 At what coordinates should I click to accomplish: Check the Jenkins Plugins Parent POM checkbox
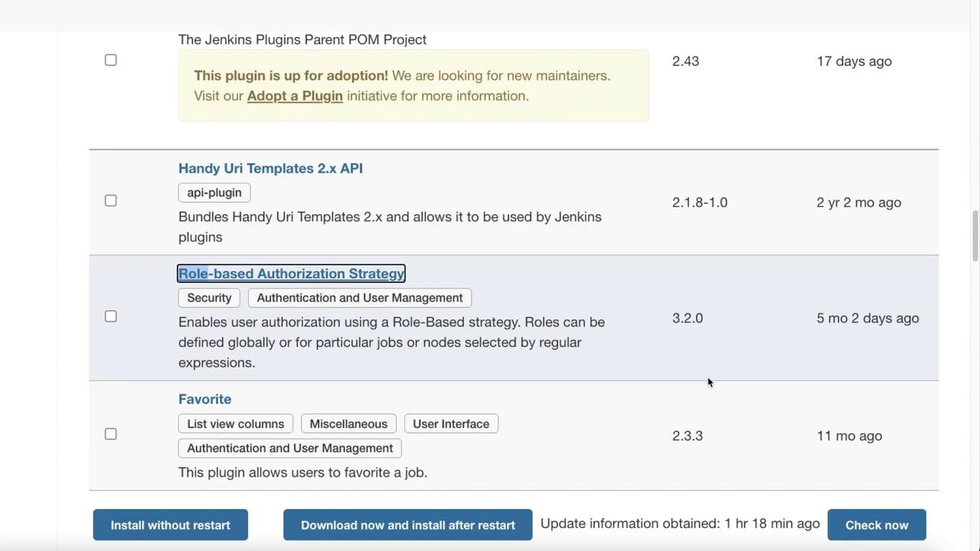[111, 60]
